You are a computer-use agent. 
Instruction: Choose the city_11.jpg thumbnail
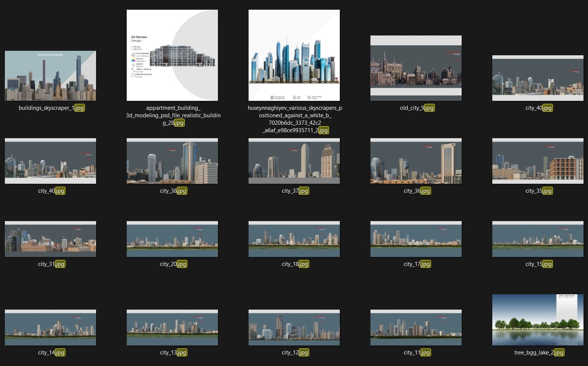[416, 328]
